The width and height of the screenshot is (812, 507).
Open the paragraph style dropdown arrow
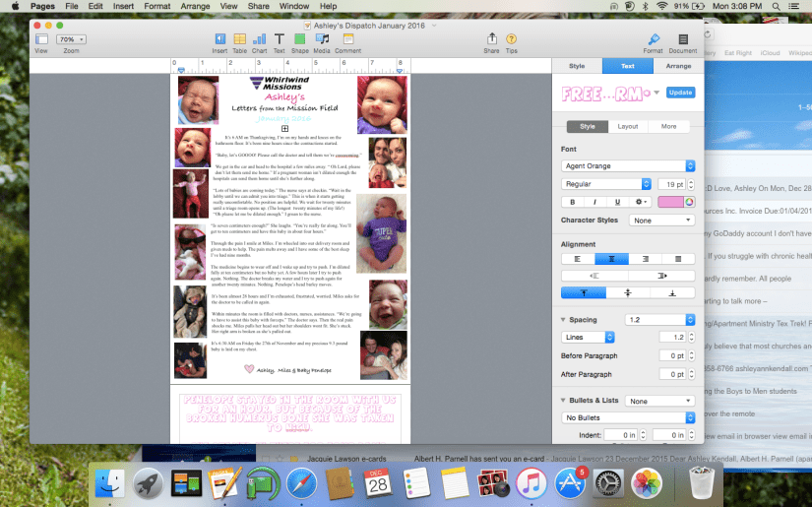[x=656, y=93]
